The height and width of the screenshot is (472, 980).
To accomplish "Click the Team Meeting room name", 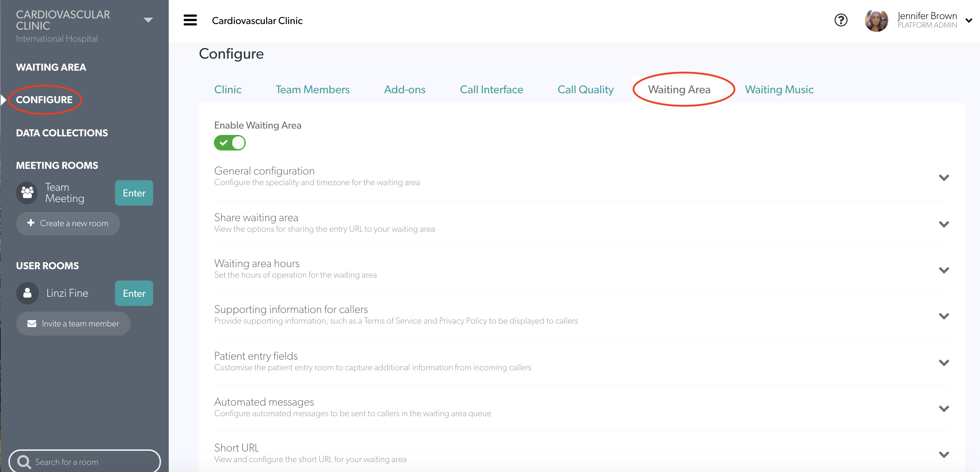I will [x=65, y=193].
